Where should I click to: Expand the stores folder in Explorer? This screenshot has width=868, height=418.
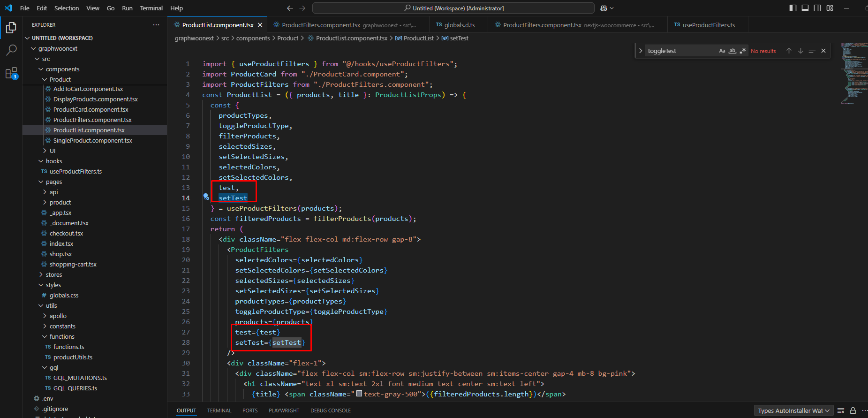pyautogui.click(x=53, y=274)
